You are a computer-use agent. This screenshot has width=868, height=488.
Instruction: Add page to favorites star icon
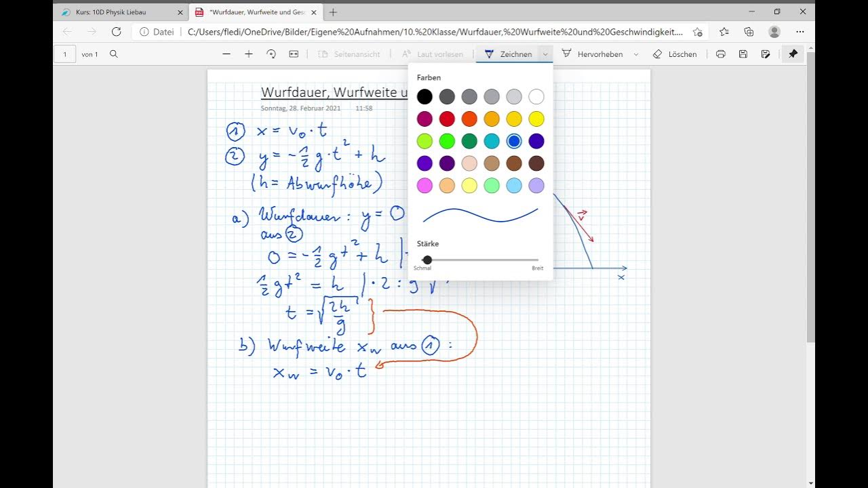click(x=698, y=32)
